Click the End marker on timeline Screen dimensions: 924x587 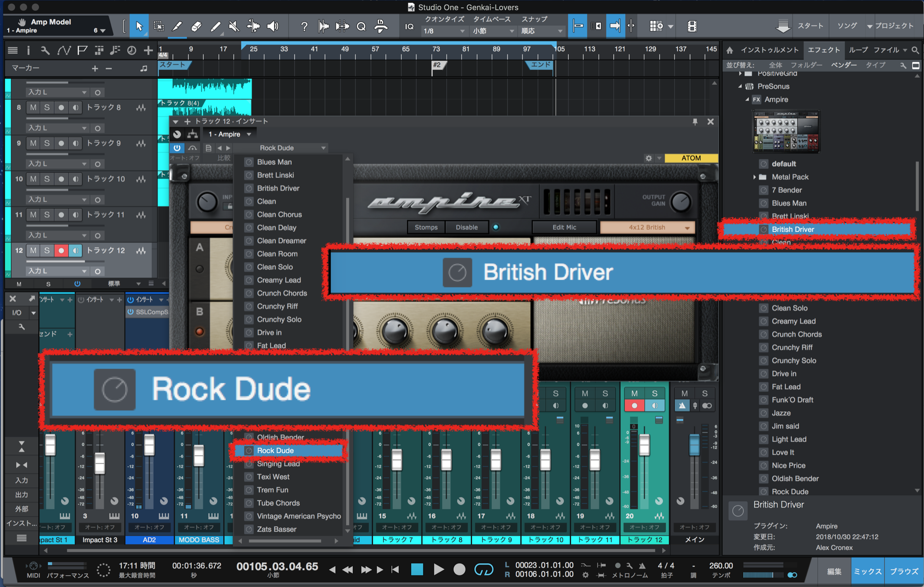541,65
